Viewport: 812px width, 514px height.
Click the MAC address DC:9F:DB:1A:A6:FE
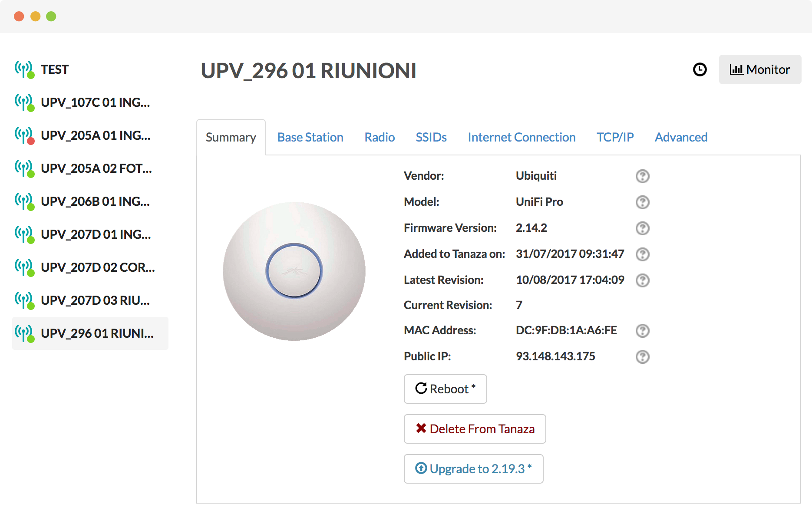pyautogui.click(x=566, y=330)
